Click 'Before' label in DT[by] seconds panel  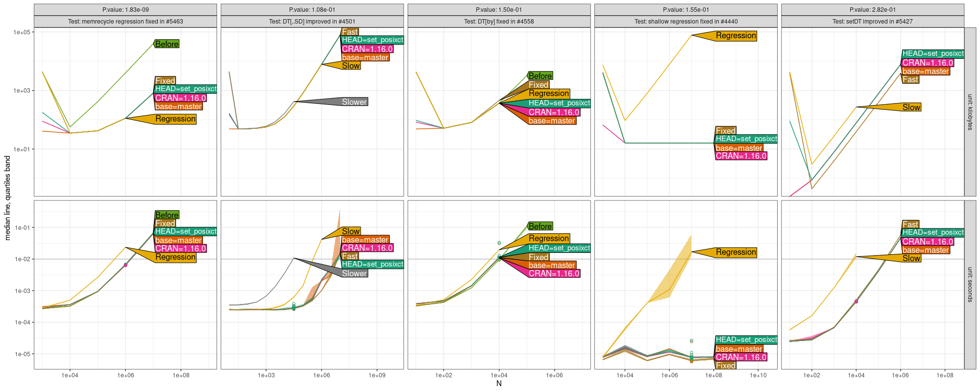[540, 226]
